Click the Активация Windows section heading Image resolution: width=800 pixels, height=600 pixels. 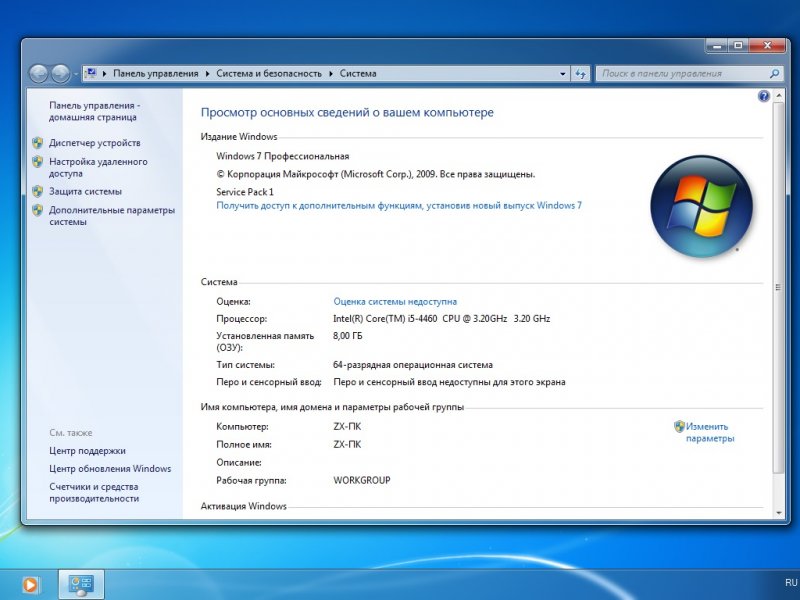(243, 506)
